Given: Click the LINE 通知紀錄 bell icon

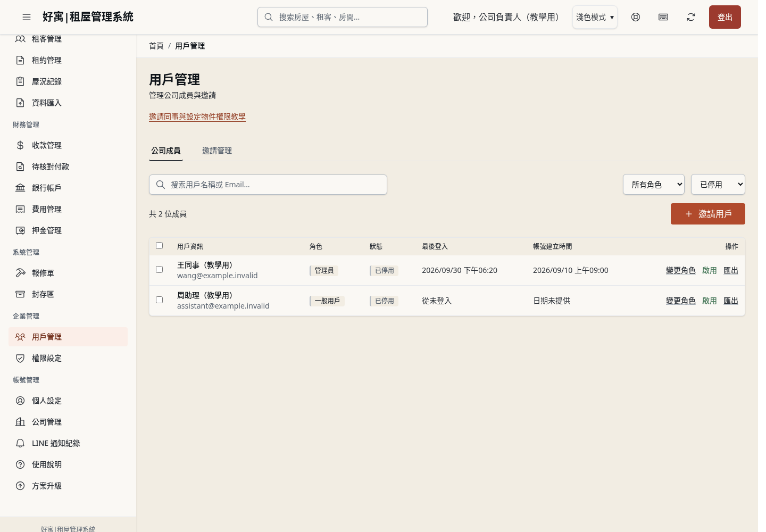Looking at the screenshot, I should point(20,443).
